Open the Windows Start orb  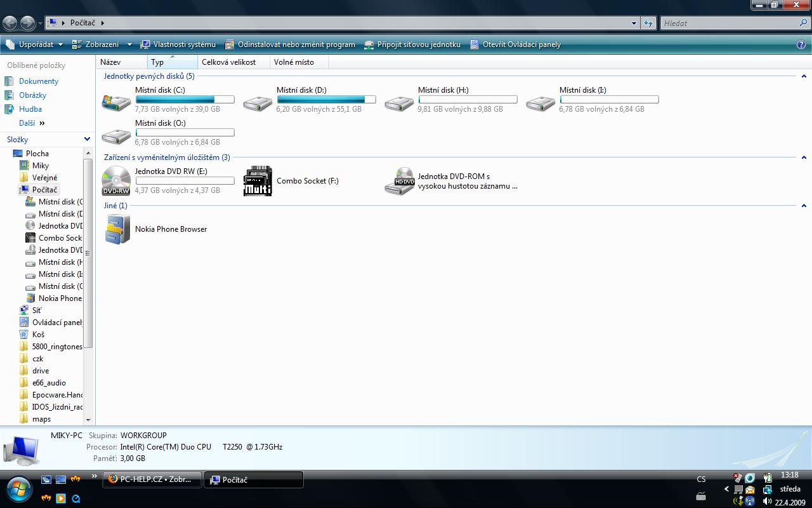pyautogui.click(x=18, y=489)
